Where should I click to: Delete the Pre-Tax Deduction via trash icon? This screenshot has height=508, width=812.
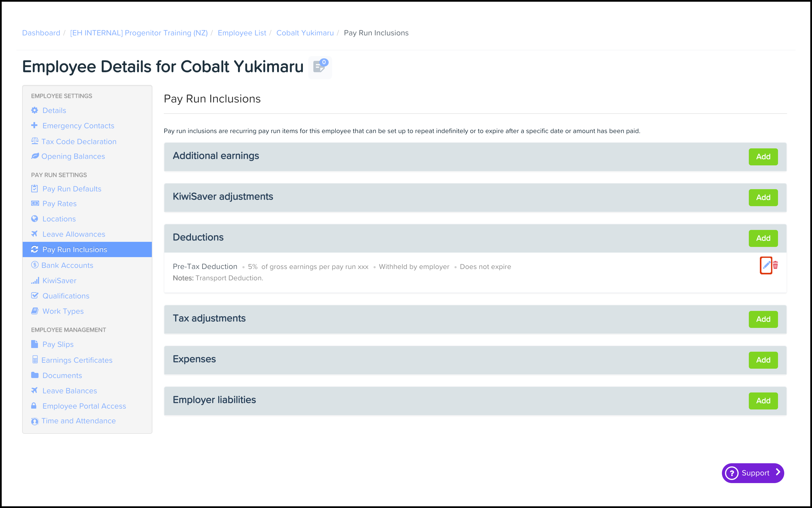click(775, 265)
